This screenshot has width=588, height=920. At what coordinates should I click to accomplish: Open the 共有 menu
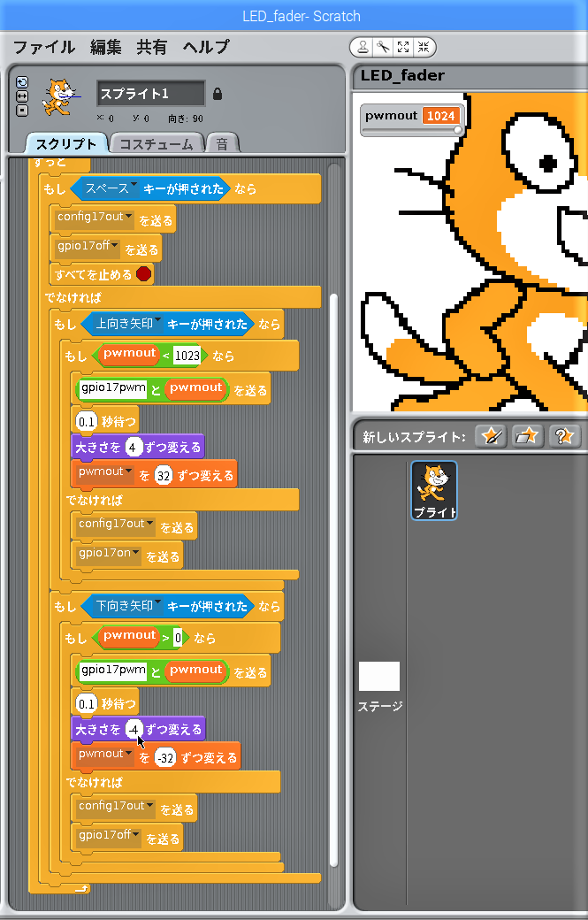tap(152, 47)
